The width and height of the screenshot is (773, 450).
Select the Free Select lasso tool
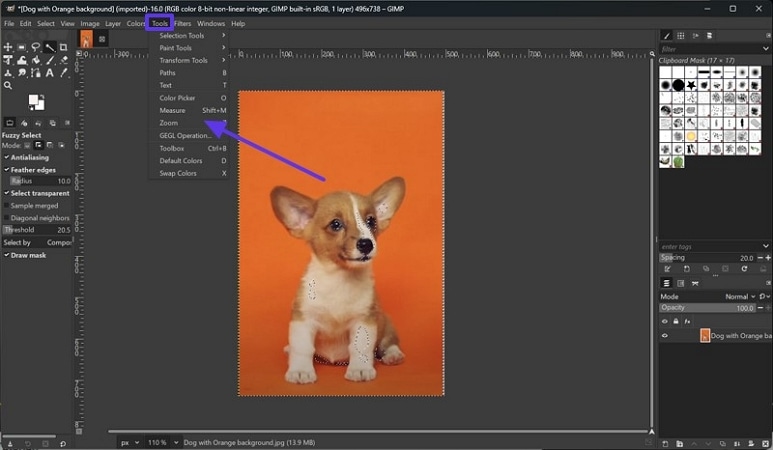35,47
